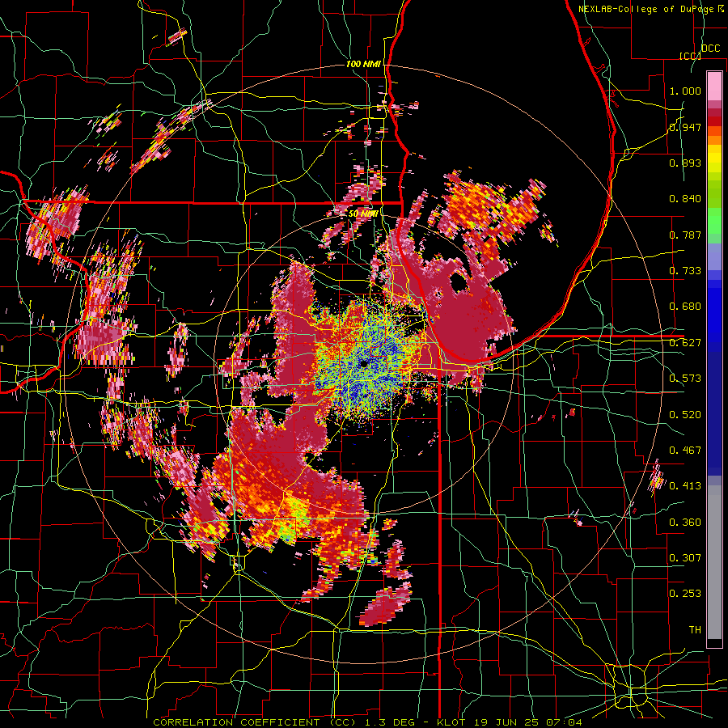Click the 0.520 scale value
728x728 pixels.
pyautogui.click(x=685, y=415)
